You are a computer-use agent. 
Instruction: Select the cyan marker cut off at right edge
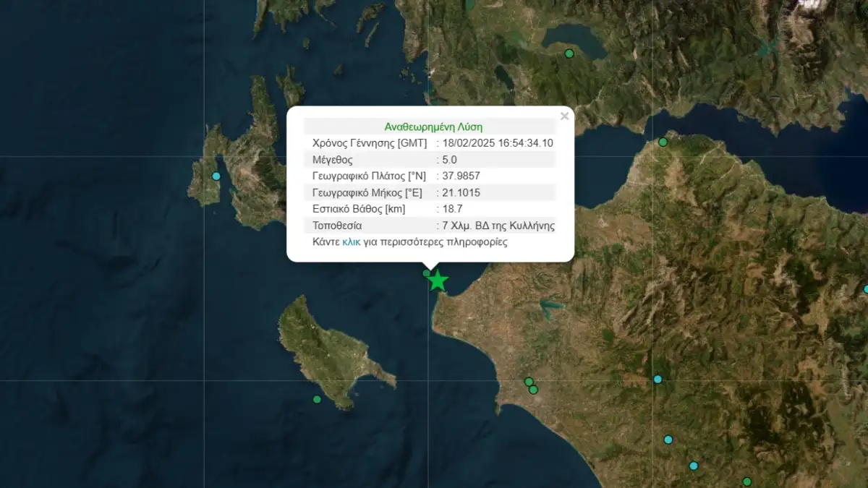[x=865, y=289]
